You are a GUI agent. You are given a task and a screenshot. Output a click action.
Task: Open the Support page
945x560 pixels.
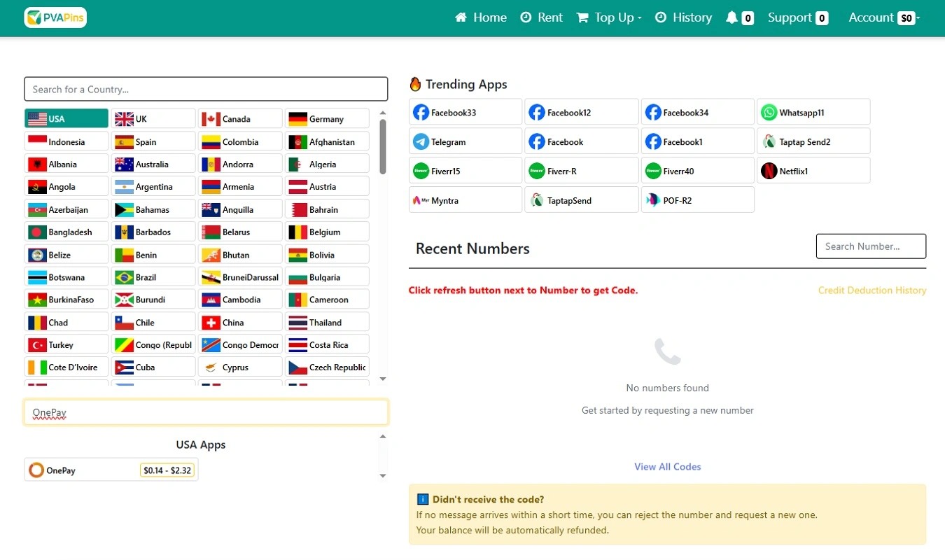[x=798, y=17]
